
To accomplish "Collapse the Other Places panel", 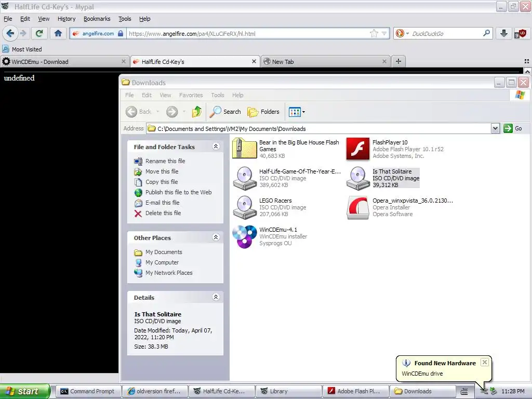I will tap(216, 237).
